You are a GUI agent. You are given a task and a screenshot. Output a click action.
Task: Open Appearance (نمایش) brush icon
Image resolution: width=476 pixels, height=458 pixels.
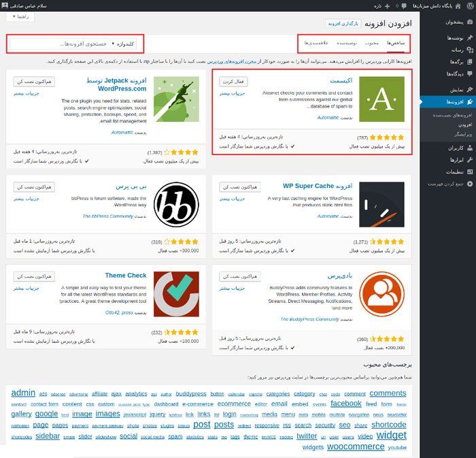pos(468,89)
